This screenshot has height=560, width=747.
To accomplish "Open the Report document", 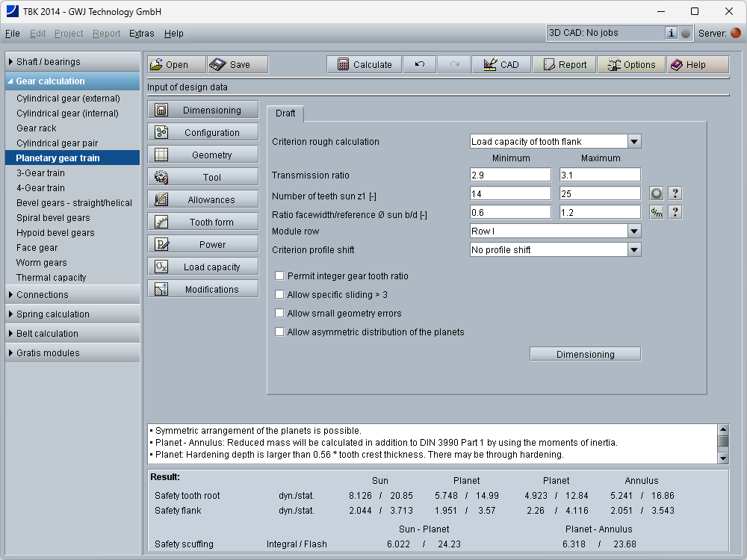I will tap(564, 65).
